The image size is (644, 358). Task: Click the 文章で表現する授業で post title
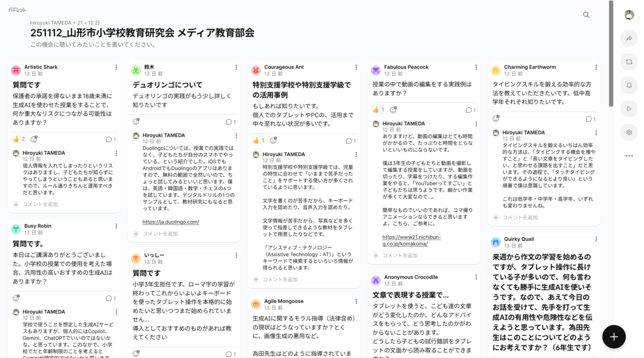[411, 295]
